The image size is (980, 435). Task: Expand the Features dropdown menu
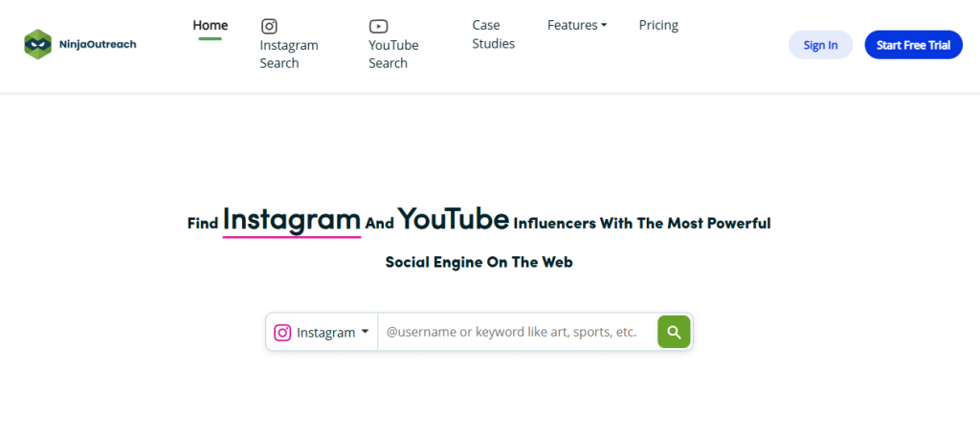point(577,26)
